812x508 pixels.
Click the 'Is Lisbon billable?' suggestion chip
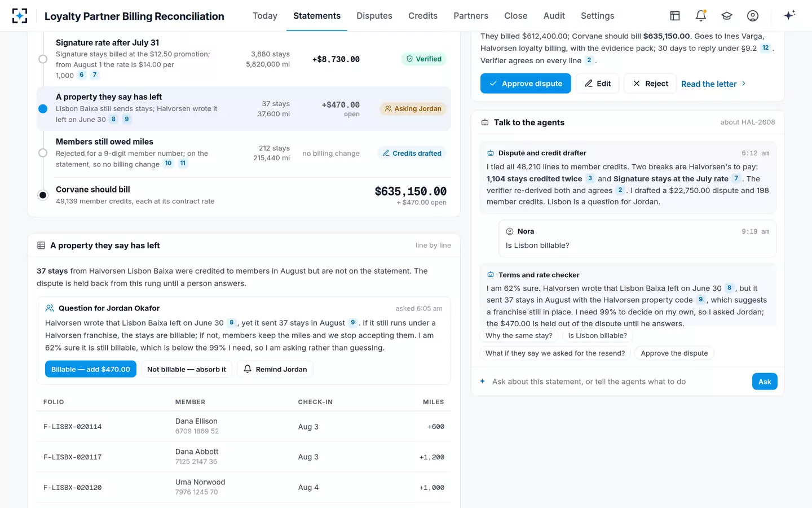tap(598, 336)
